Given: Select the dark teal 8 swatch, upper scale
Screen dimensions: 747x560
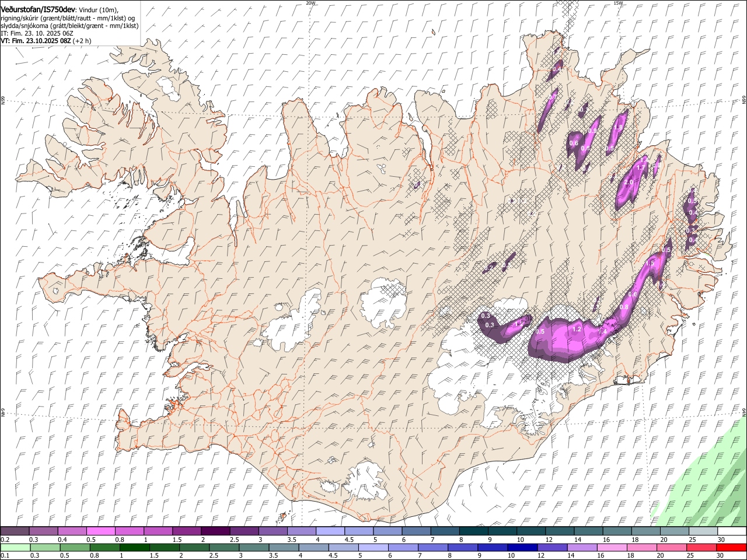Looking at the screenshot, I should coord(473,531).
